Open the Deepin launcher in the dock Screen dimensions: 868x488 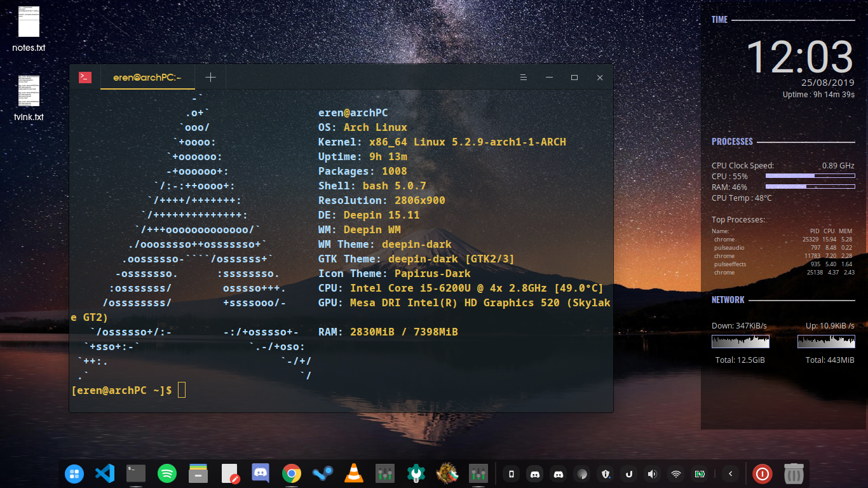[74, 473]
